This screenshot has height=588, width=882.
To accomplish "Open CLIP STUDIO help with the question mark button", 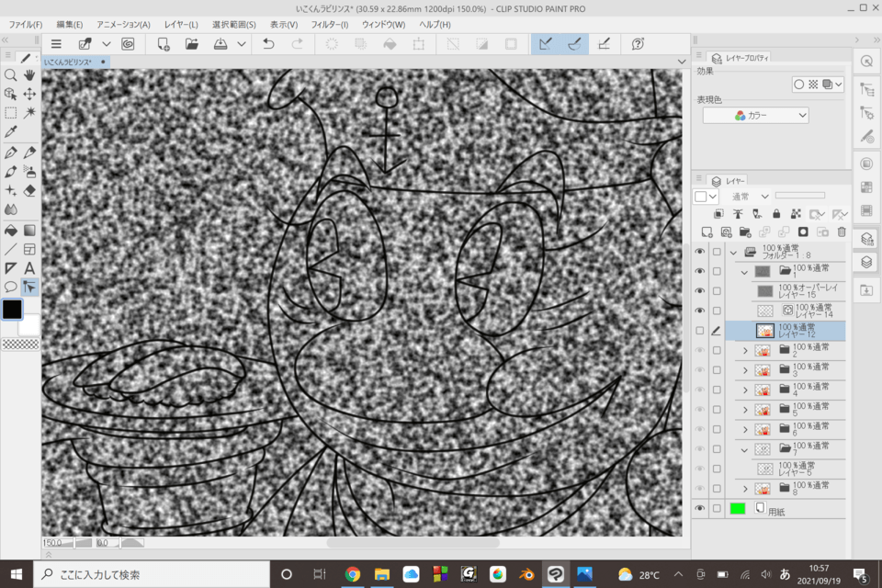I will (x=636, y=42).
